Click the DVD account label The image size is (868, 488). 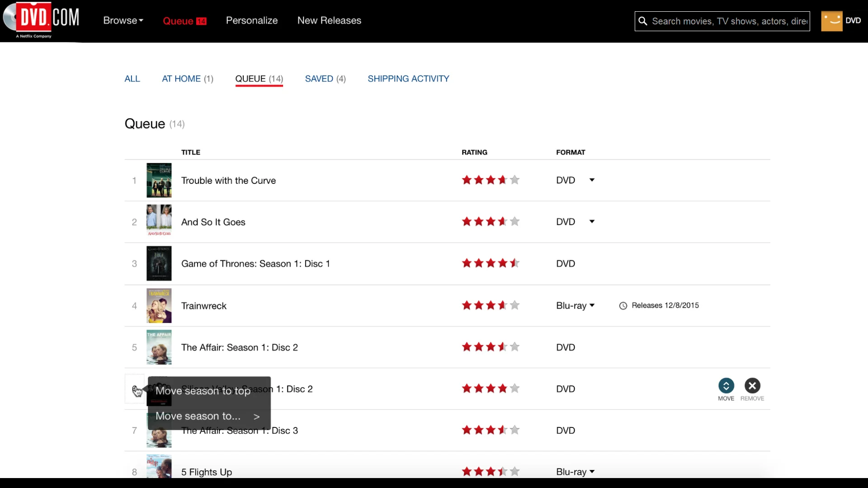point(853,20)
